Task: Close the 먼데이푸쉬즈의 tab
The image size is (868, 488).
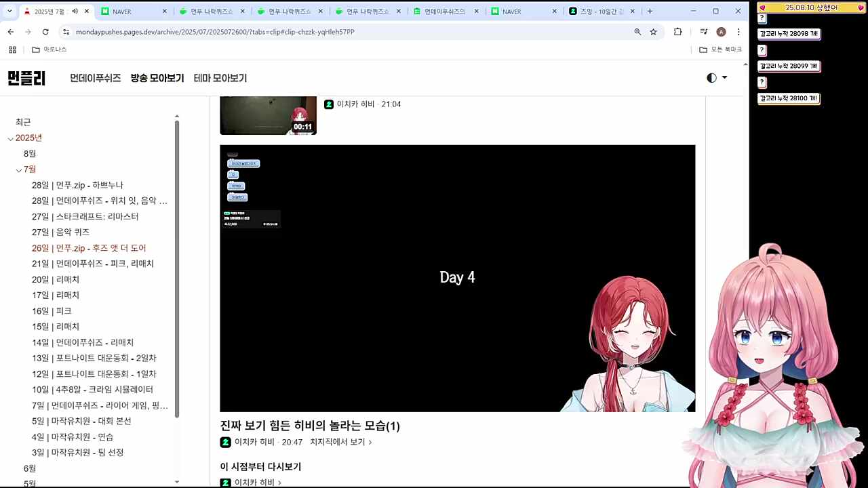Action: (477, 12)
